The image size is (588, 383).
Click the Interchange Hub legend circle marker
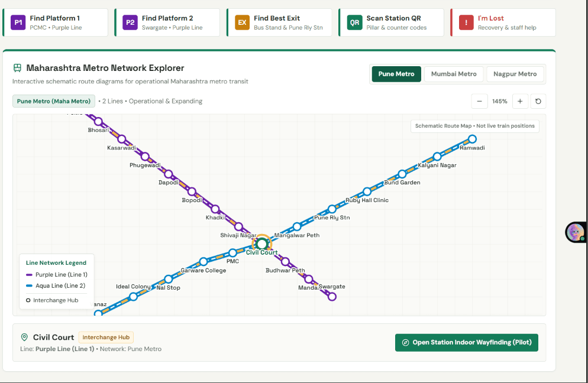coord(28,300)
